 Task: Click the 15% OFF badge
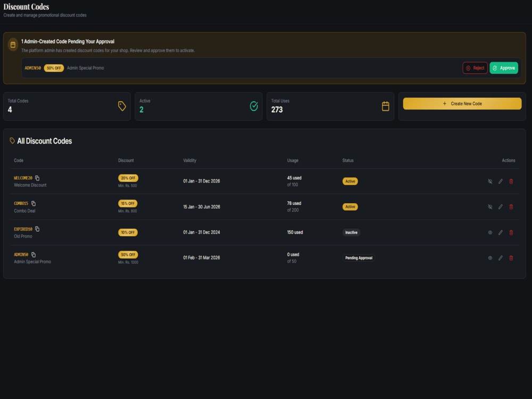pos(128,204)
